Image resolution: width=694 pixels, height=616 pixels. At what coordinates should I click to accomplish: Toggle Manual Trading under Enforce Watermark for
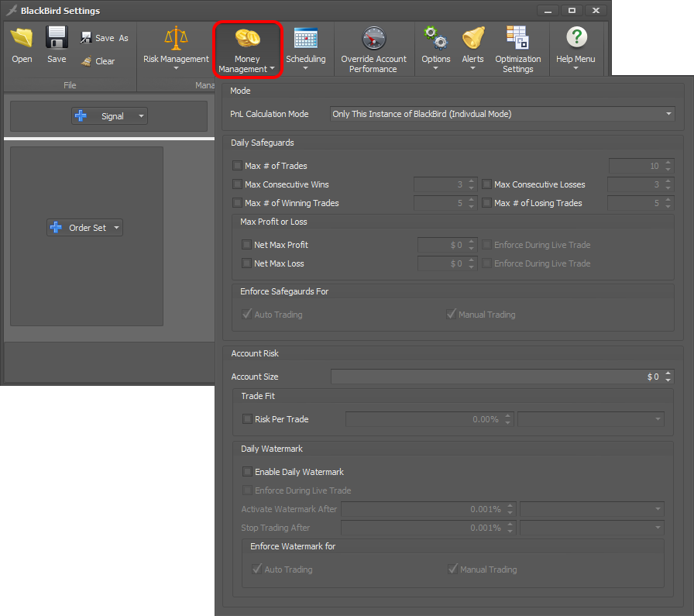[x=452, y=569]
